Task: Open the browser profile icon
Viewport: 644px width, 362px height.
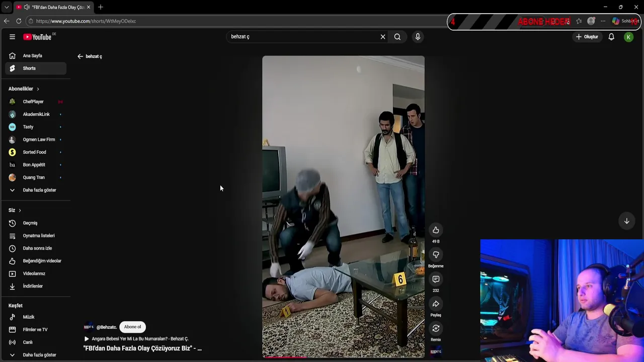Action: [591, 21]
